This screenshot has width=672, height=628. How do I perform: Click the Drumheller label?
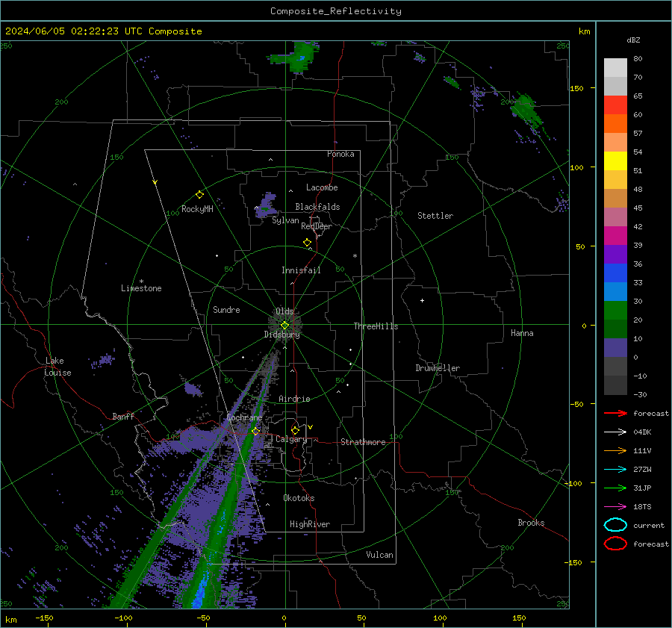pyautogui.click(x=438, y=368)
